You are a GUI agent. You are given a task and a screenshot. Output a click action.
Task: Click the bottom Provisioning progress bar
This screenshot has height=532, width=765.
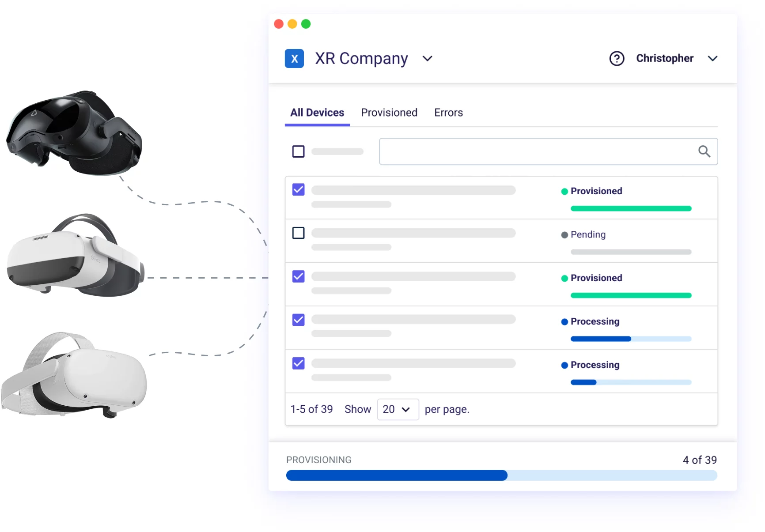coord(501,475)
